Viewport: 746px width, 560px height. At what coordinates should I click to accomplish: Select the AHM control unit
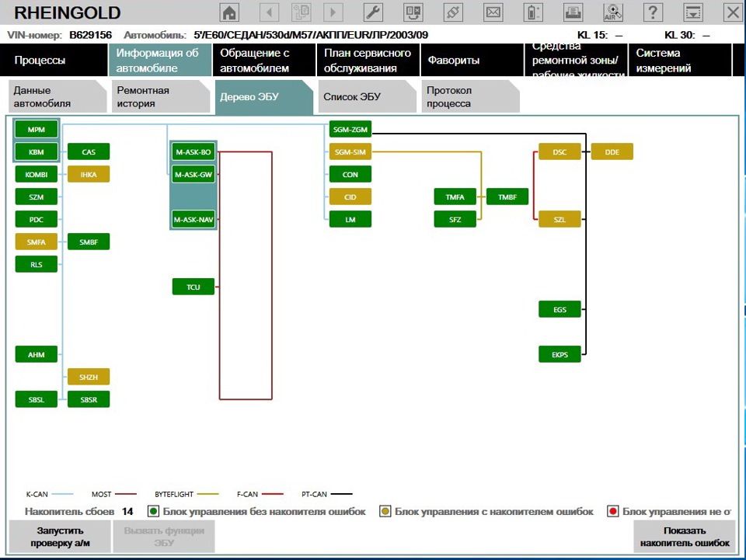(x=37, y=355)
